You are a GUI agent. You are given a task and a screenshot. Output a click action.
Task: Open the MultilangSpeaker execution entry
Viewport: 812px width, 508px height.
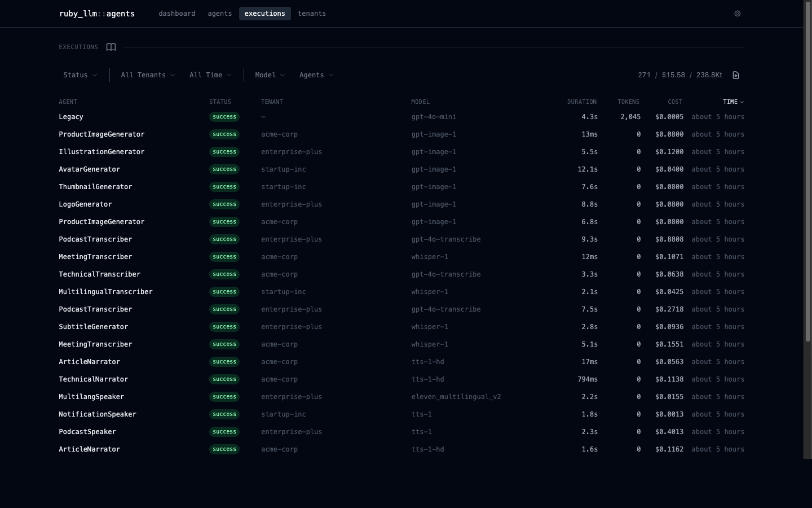(x=401, y=397)
